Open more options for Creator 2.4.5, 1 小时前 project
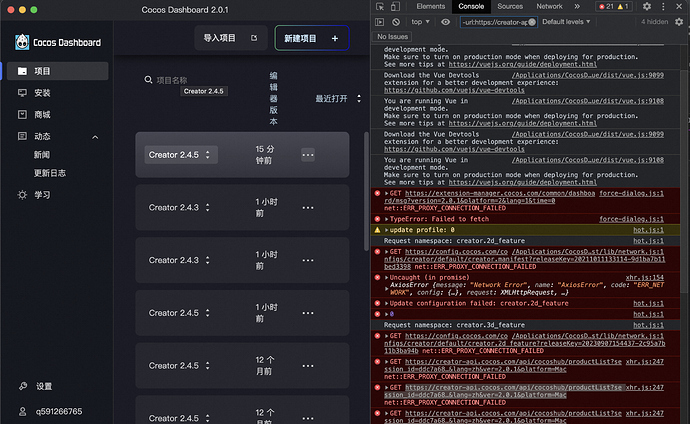 click(x=308, y=313)
